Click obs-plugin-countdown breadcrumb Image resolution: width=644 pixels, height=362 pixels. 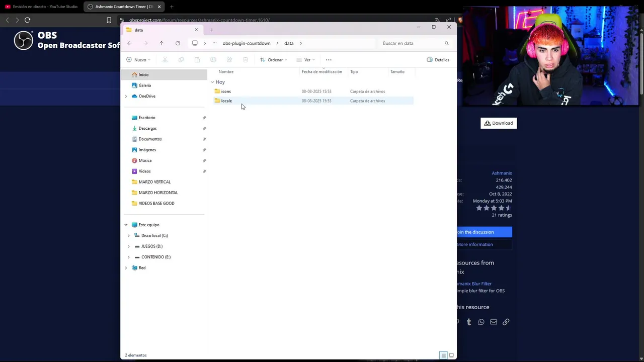[x=247, y=43]
